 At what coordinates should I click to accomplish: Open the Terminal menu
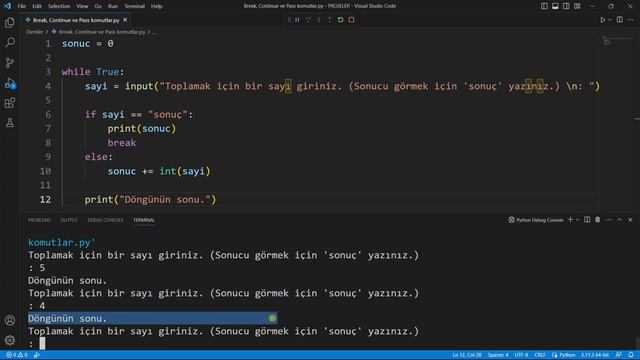point(134,6)
